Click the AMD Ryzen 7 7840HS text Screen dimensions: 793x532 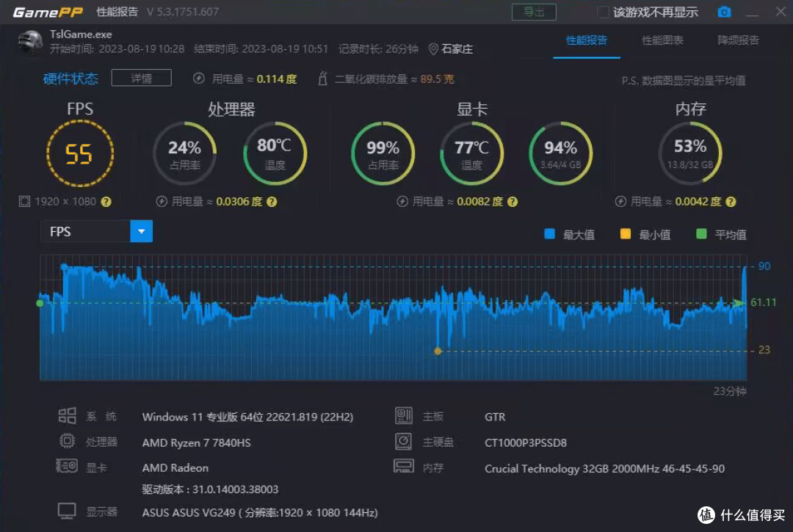(196, 442)
